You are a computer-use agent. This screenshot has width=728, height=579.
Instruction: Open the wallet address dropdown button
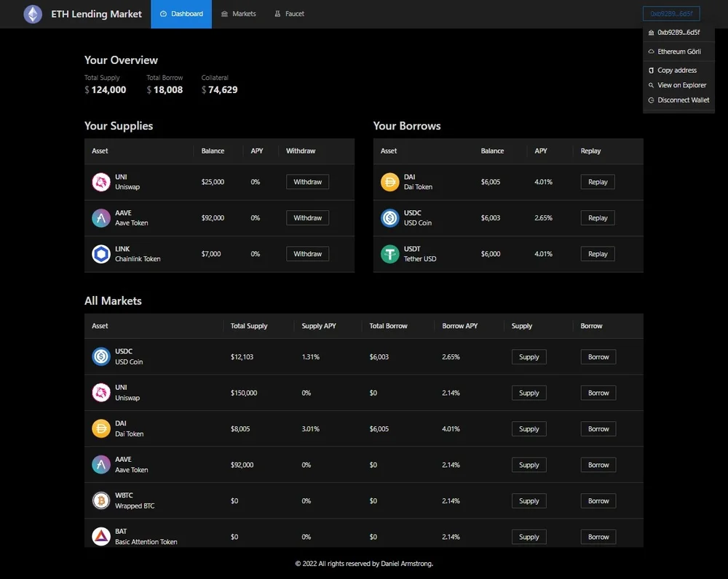(670, 14)
